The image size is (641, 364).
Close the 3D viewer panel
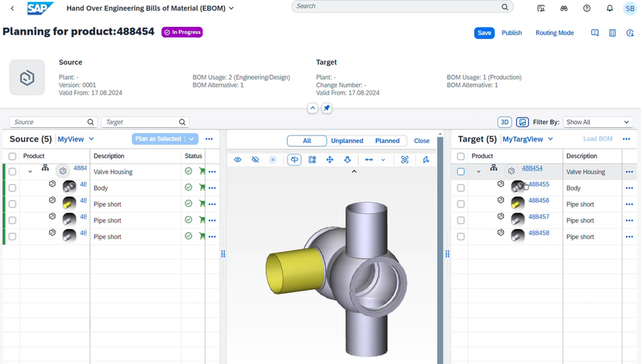421,141
